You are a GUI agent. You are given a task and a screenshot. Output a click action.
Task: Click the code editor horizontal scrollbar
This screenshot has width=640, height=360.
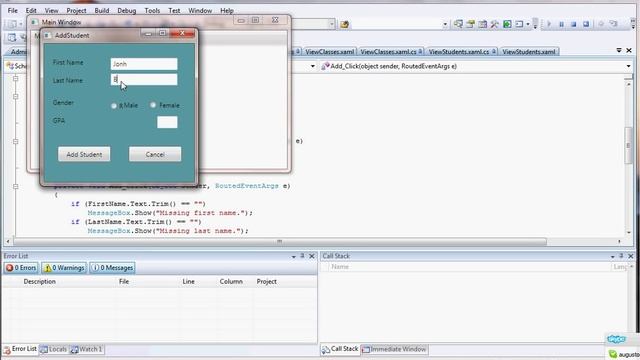pyautogui.click(x=280, y=242)
